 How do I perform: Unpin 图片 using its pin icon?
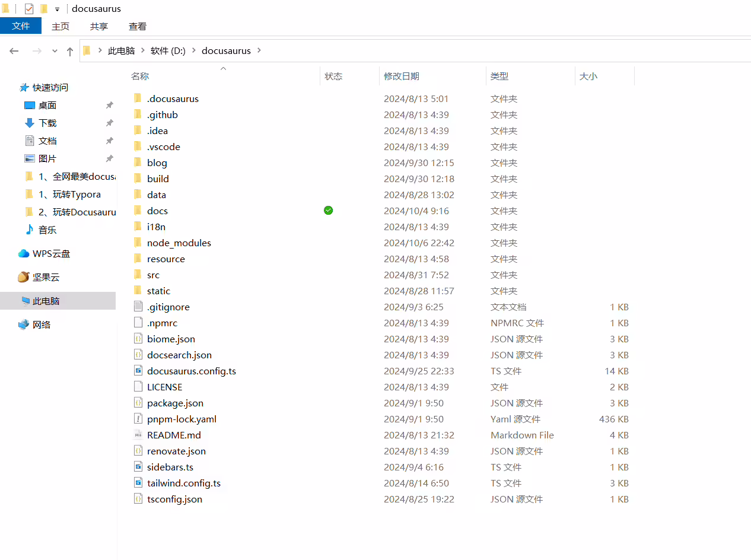(x=109, y=158)
